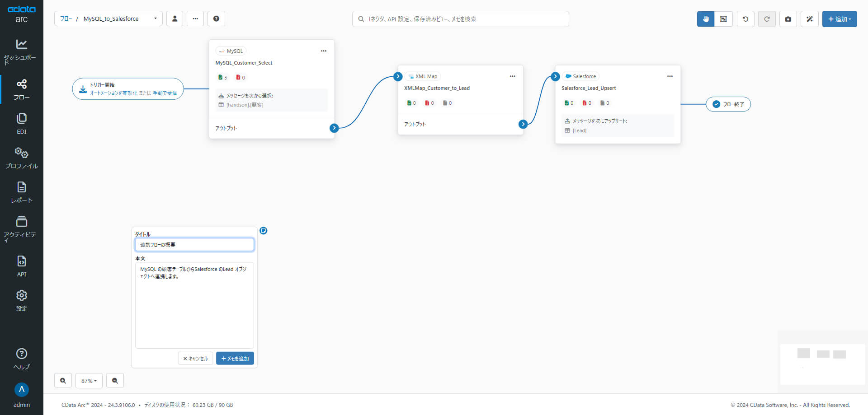The height and width of the screenshot is (415, 868).
Task: Click the MySQL_Customer_Select connector name
Action: [244, 63]
